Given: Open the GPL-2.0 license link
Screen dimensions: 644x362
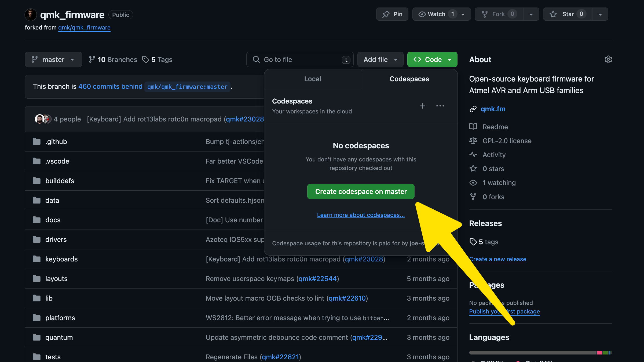Looking at the screenshot, I should pyautogui.click(x=507, y=141).
